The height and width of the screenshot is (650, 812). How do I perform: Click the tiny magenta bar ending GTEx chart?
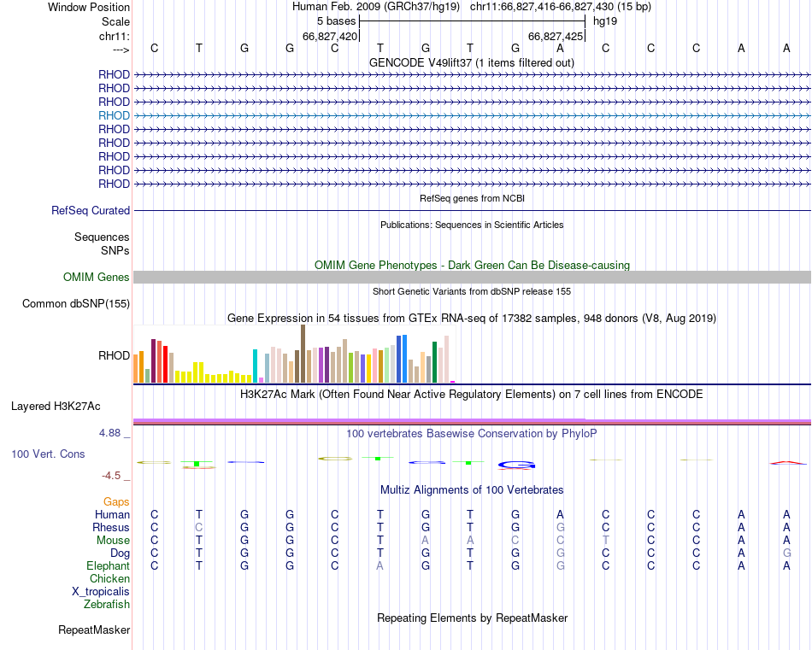[453, 382]
